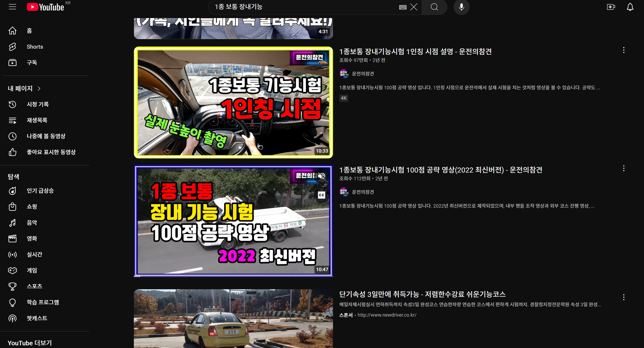Start voice search with microphone

461,7
